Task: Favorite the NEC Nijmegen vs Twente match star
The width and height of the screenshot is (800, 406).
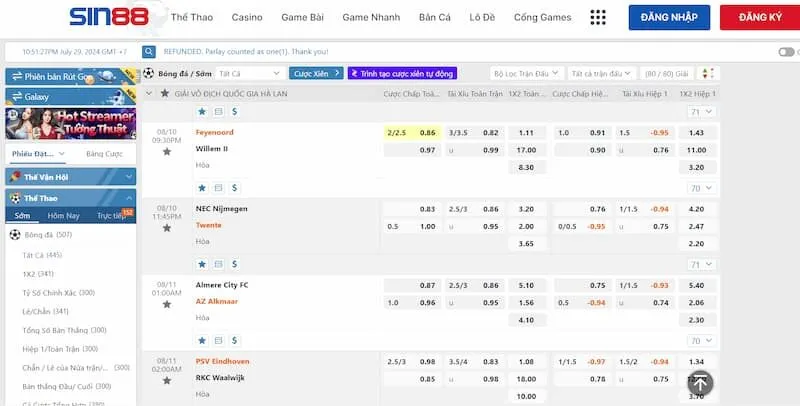Action: tap(167, 228)
